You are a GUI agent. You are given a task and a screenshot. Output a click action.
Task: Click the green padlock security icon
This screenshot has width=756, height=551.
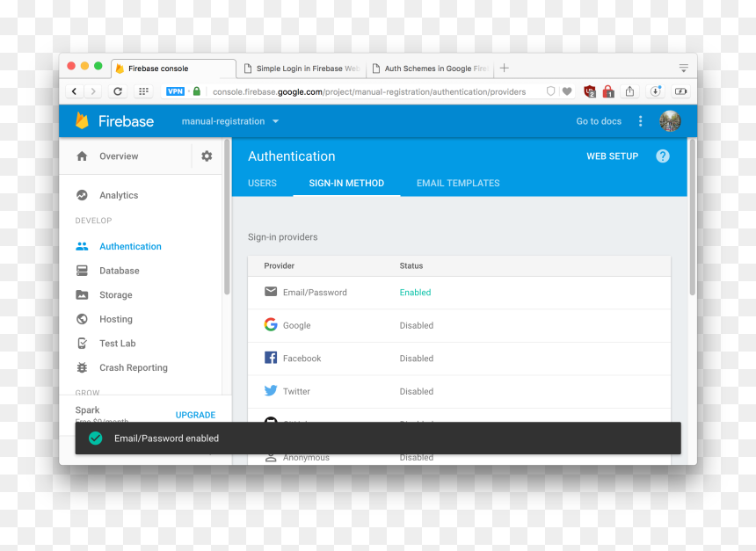point(197,91)
